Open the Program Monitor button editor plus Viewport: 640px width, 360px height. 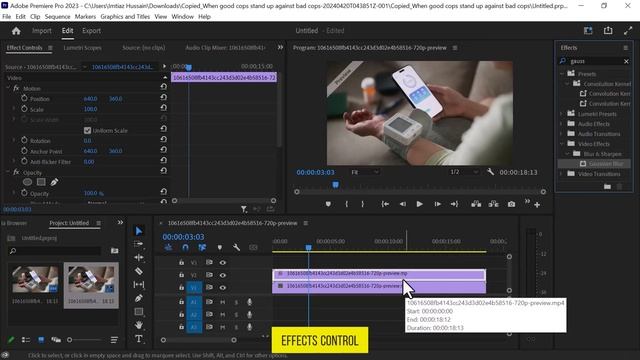coord(537,204)
